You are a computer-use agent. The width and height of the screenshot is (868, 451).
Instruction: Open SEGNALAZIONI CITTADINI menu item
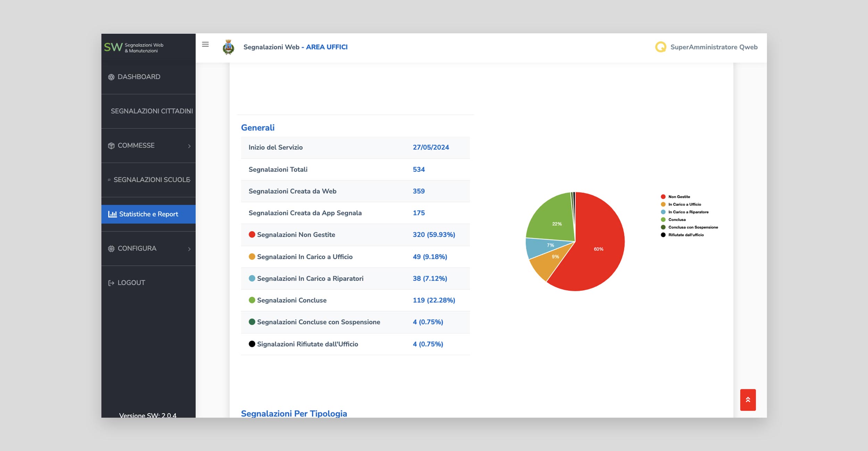pyautogui.click(x=151, y=111)
